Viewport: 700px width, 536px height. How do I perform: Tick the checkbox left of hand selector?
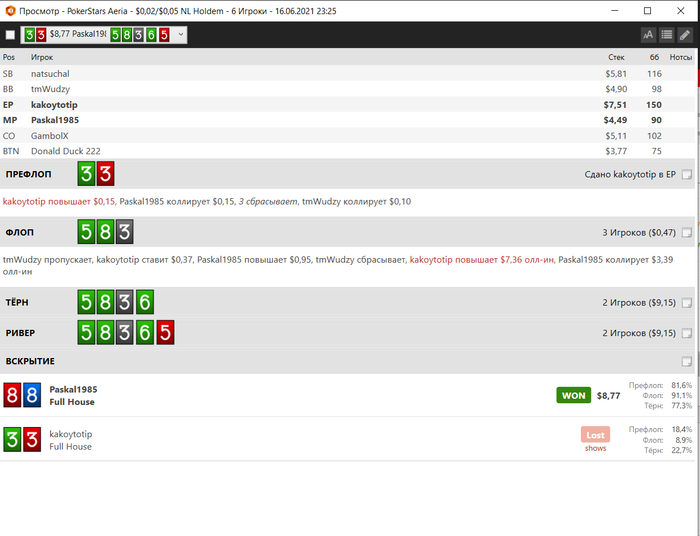(x=10, y=35)
